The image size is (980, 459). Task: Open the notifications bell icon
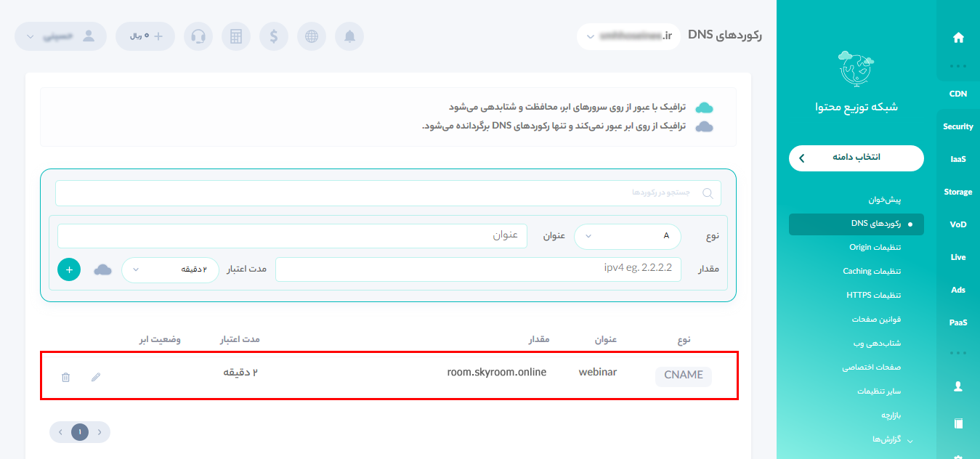coord(349,36)
